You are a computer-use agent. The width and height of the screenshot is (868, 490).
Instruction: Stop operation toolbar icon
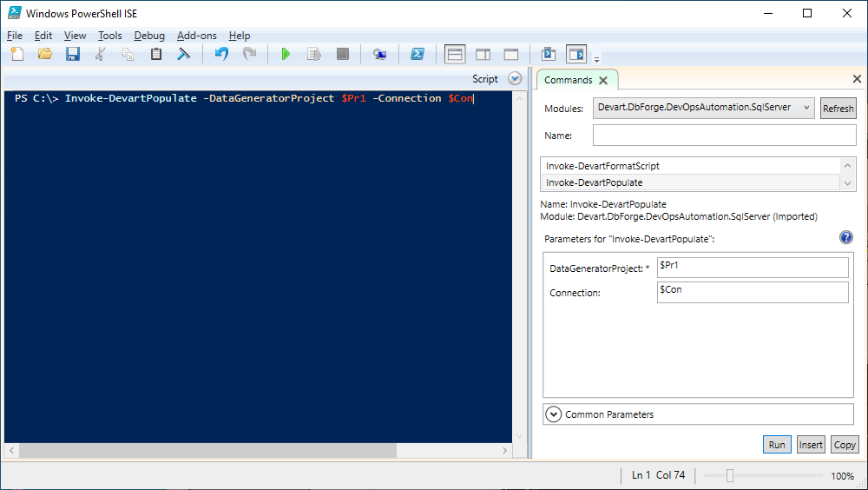pyautogui.click(x=343, y=54)
